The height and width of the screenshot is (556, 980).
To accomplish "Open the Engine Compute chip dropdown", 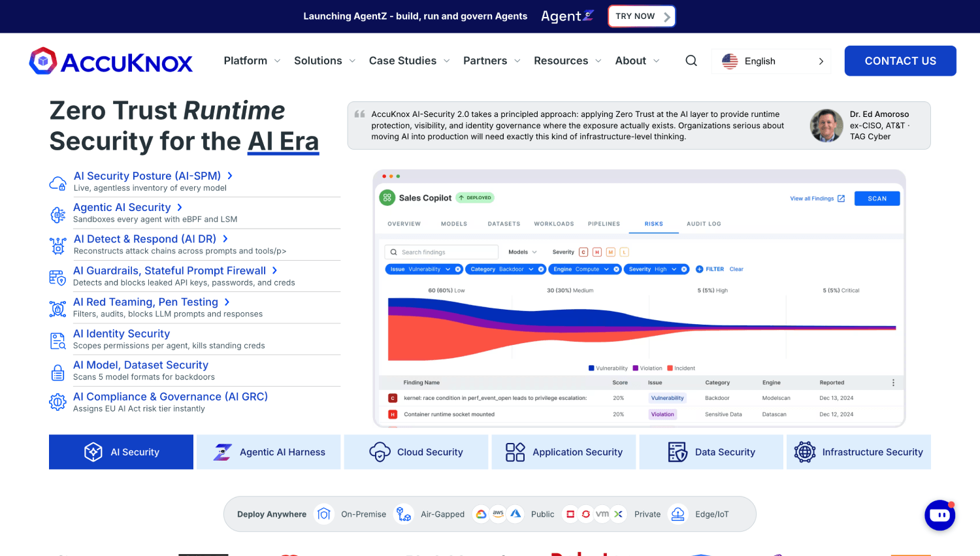I will pos(606,269).
